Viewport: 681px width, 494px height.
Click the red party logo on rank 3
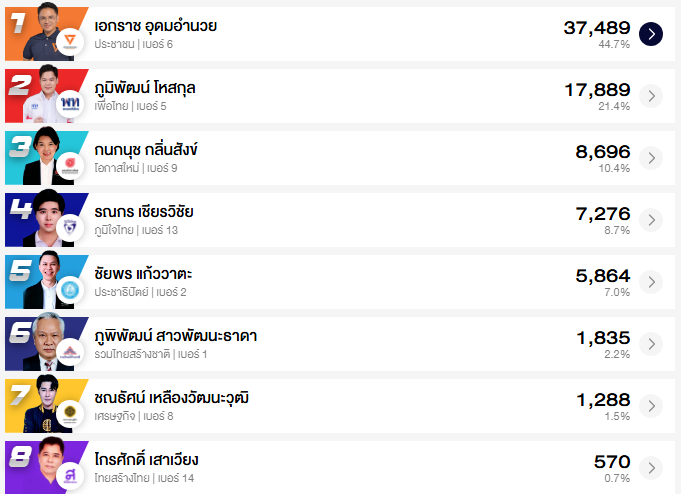pos(70,166)
